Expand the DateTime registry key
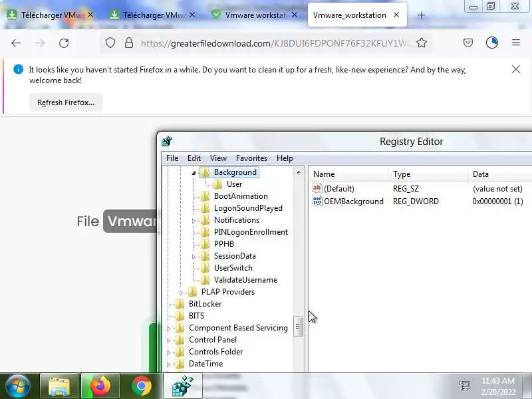The height and width of the screenshot is (399, 532). [168, 364]
